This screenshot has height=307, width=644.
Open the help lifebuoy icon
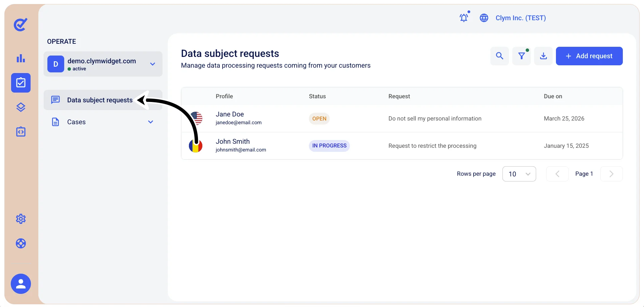(x=21, y=243)
